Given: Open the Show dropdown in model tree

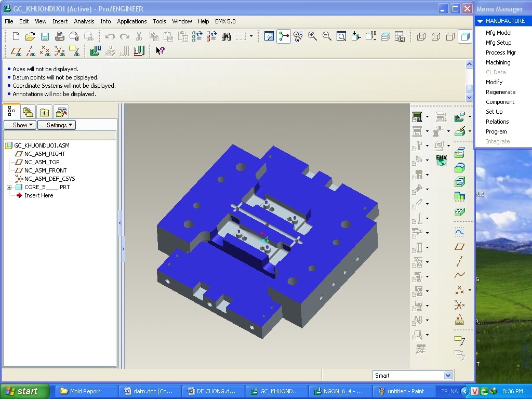Looking at the screenshot, I should (x=20, y=125).
